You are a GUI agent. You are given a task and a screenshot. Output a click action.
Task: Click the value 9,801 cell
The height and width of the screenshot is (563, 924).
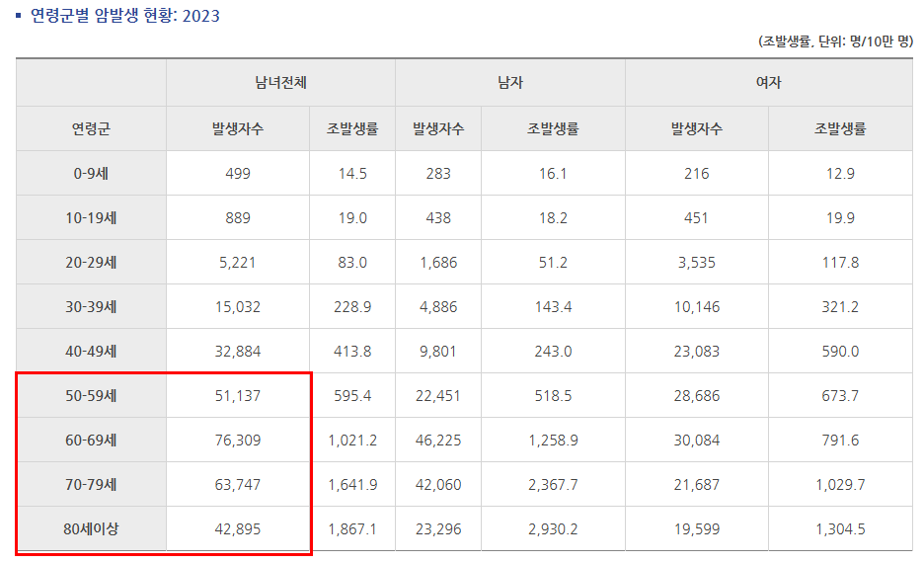coord(438,352)
